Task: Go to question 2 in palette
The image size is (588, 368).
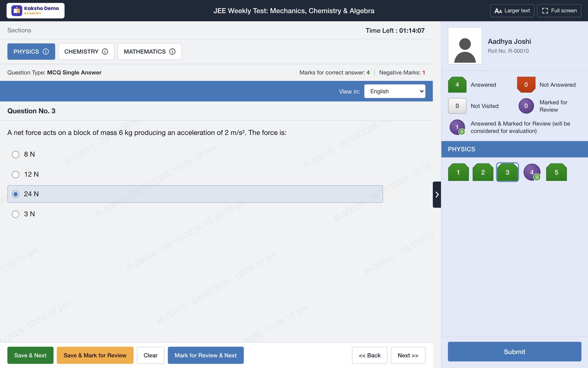Action: point(483,172)
